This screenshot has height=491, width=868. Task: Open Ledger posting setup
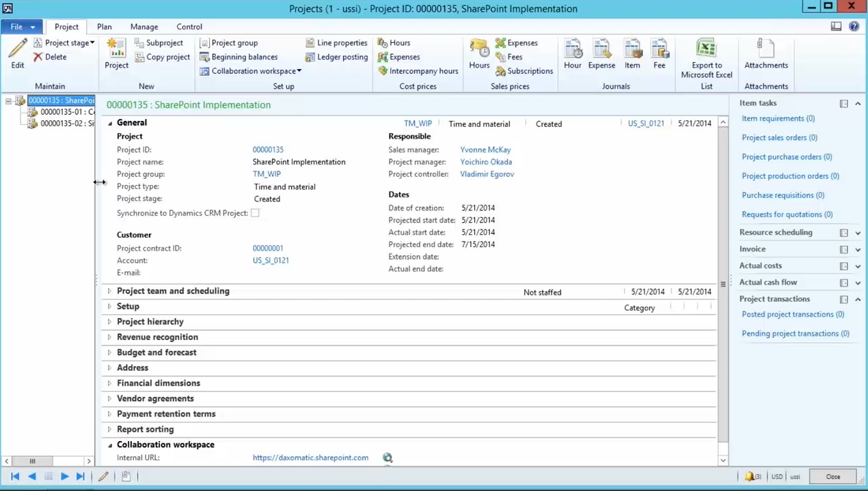[x=336, y=57]
